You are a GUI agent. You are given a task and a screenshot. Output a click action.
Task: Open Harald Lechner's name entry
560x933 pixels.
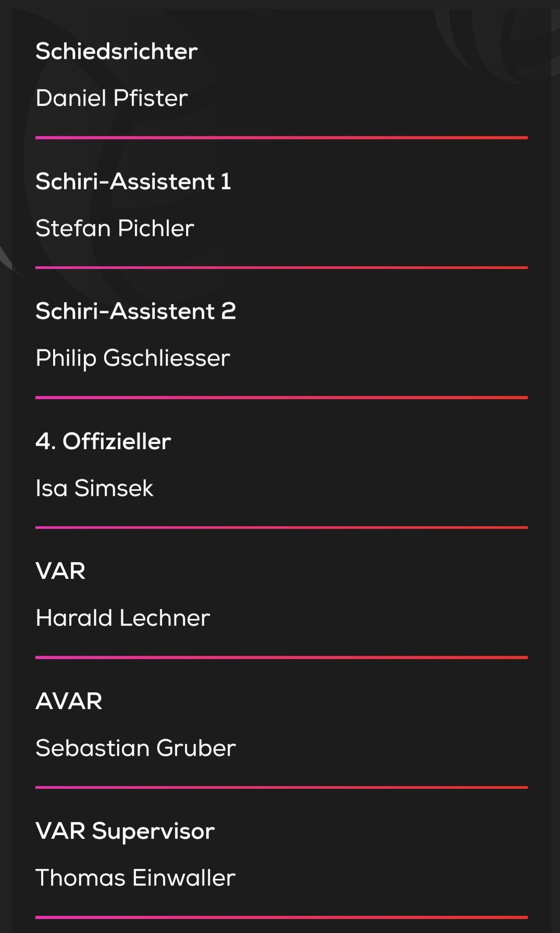(122, 618)
